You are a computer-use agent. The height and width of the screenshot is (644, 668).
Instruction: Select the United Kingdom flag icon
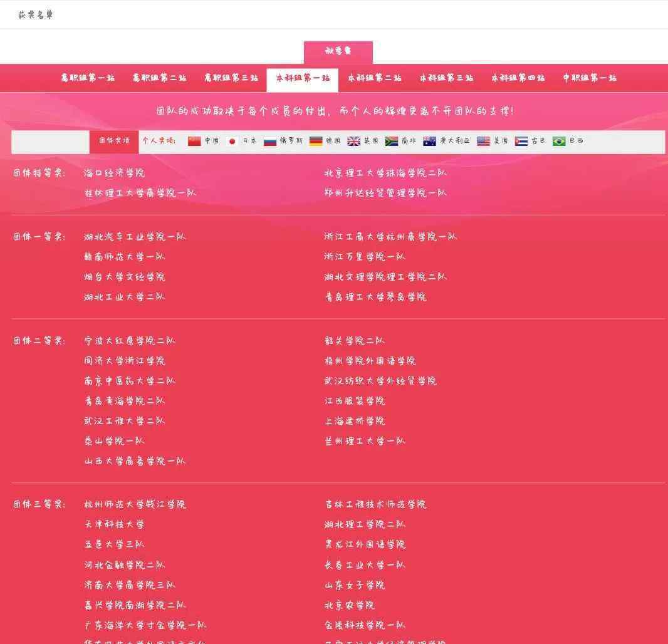(354, 141)
